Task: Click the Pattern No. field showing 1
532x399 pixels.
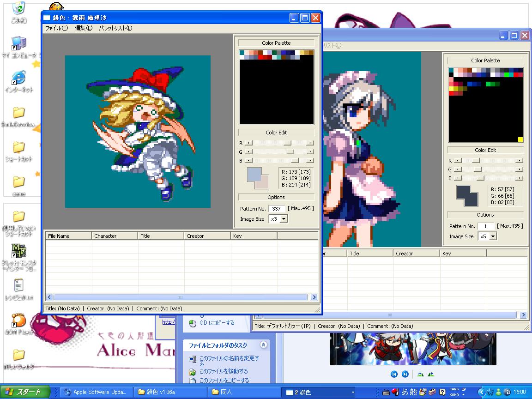Action: point(486,226)
